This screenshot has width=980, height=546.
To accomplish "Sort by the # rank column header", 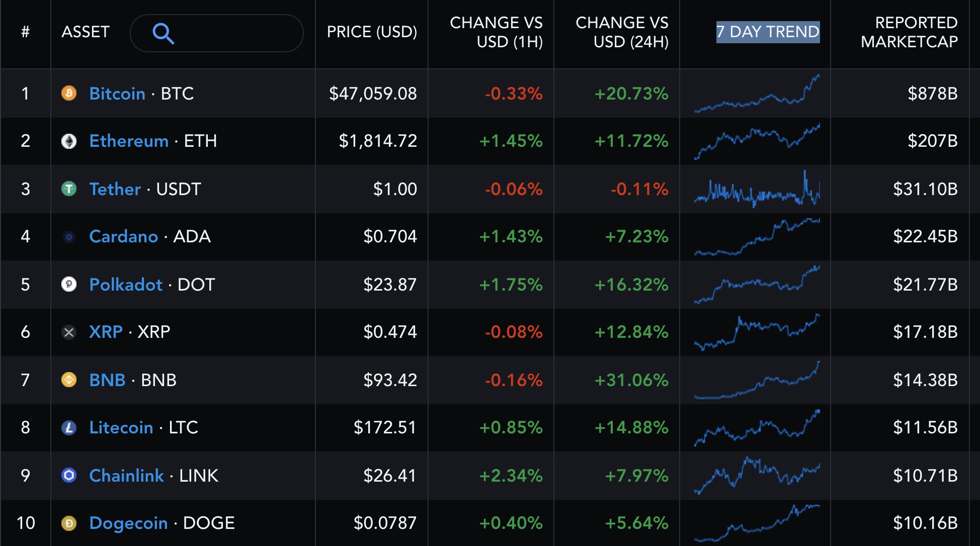I will 25,32.
